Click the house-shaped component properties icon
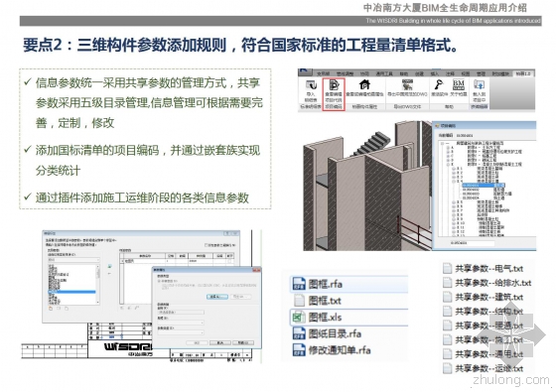Image resolution: width=556 pixels, height=392 pixels. [x=365, y=84]
